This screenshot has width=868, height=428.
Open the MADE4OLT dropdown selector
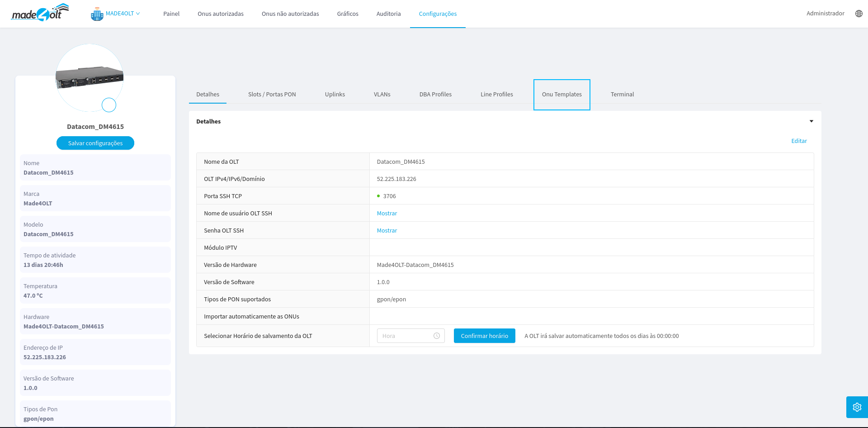(x=123, y=14)
